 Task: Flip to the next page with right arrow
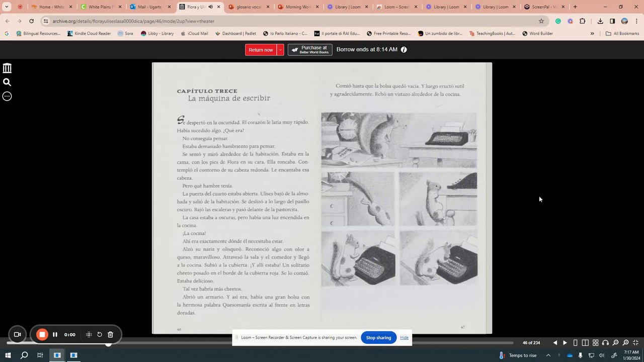[x=565, y=343]
